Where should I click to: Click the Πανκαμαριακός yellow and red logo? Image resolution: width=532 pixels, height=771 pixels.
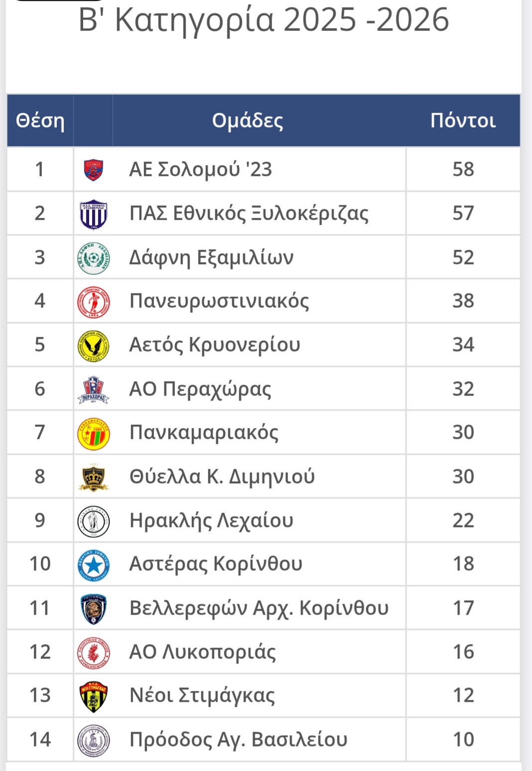[x=93, y=433]
